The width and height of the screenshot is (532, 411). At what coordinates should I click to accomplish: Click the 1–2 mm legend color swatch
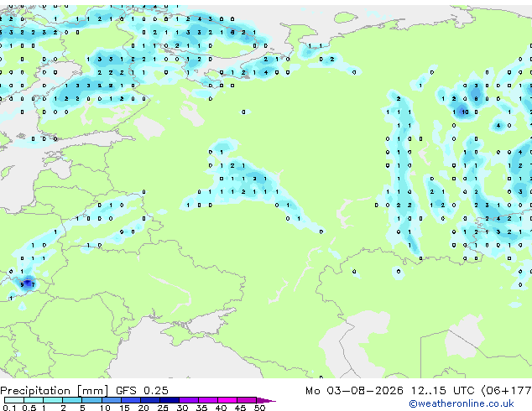point(53,400)
